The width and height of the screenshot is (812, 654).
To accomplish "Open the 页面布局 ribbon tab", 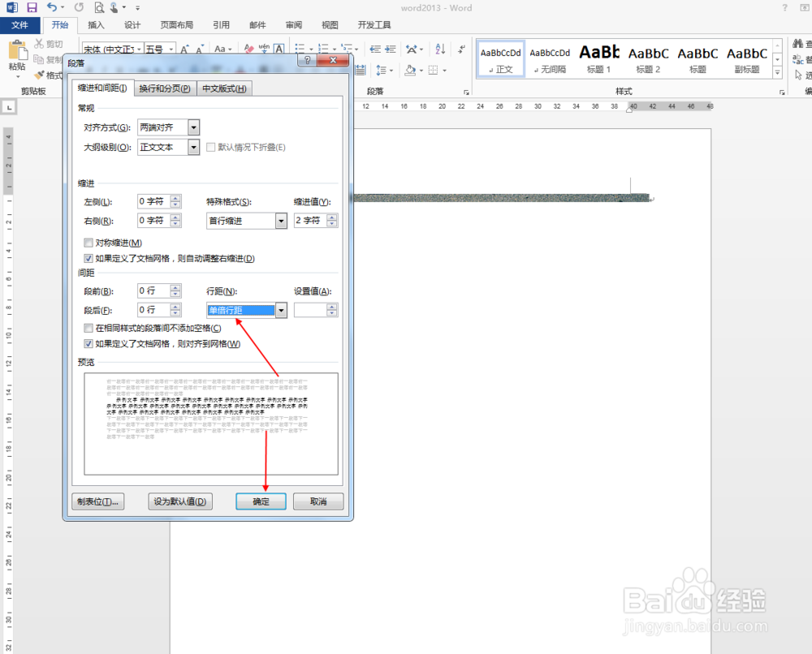I will pyautogui.click(x=176, y=25).
